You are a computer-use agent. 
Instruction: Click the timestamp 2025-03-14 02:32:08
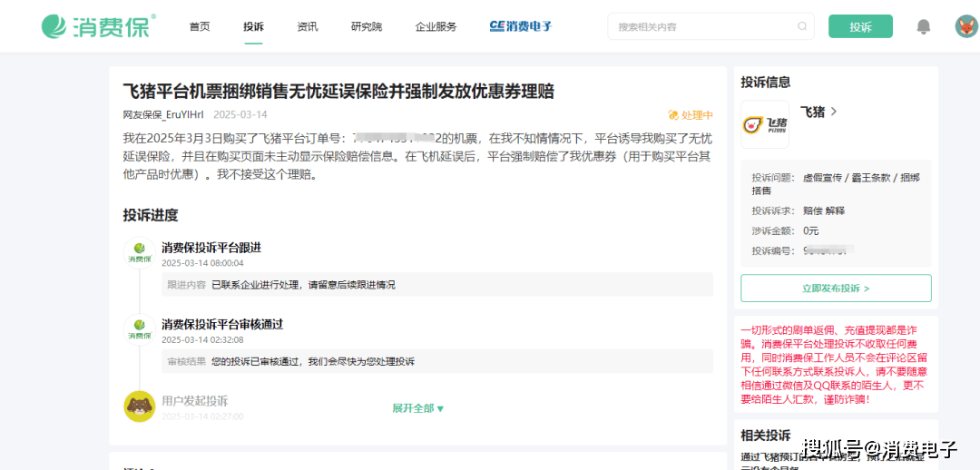coord(202,340)
